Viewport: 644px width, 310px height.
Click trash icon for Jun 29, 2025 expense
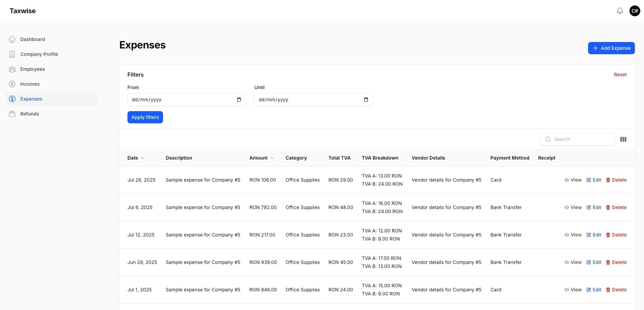pos(608,262)
